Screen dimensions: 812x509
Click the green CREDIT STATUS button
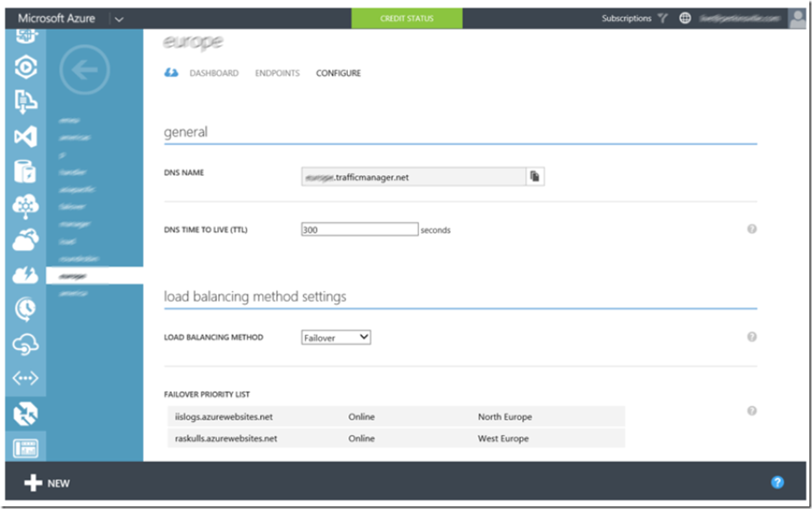pyautogui.click(x=407, y=18)
